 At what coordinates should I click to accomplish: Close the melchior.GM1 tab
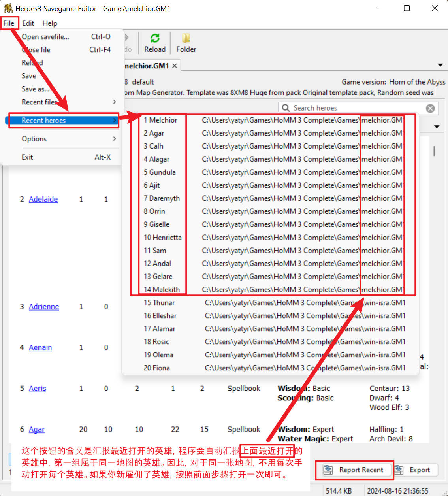pos(174,66)
